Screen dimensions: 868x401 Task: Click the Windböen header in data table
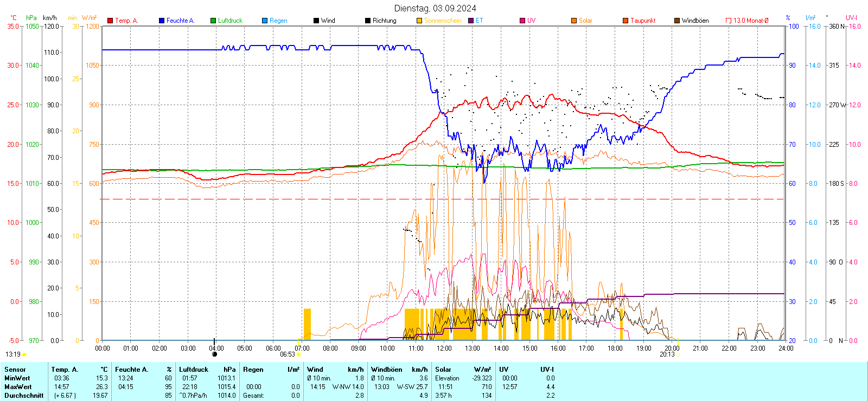(x=387, y=370)
